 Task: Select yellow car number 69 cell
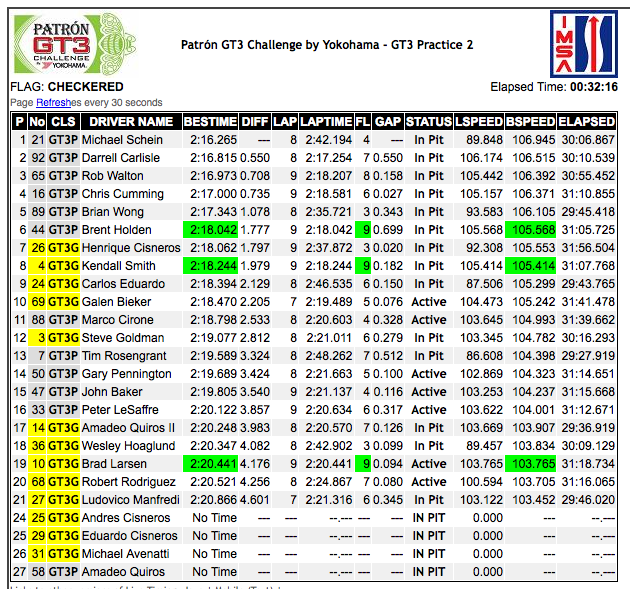coord(38,302)
